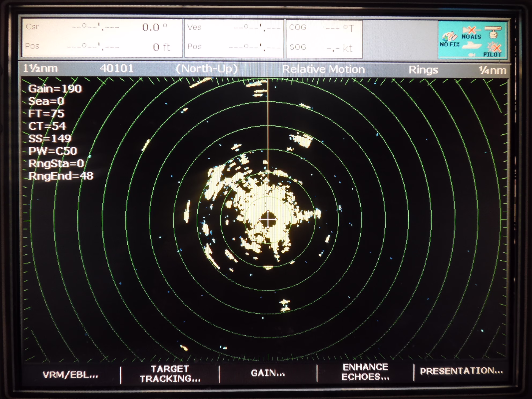The width and height of the screenshot is (532, 399).
Task: Select the Pos label under Ves
Action: click(x=194, y=47)
